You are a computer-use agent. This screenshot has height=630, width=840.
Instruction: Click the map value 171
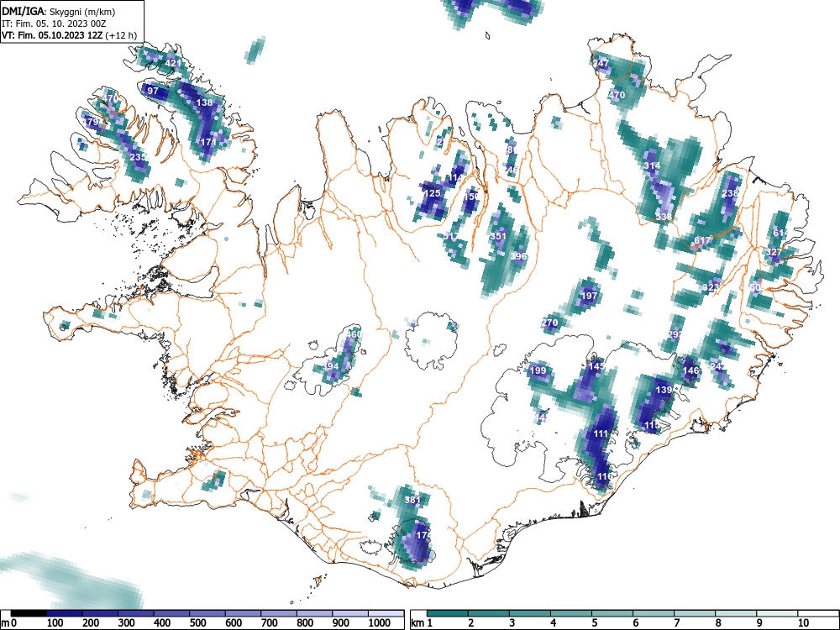[208, 143]
